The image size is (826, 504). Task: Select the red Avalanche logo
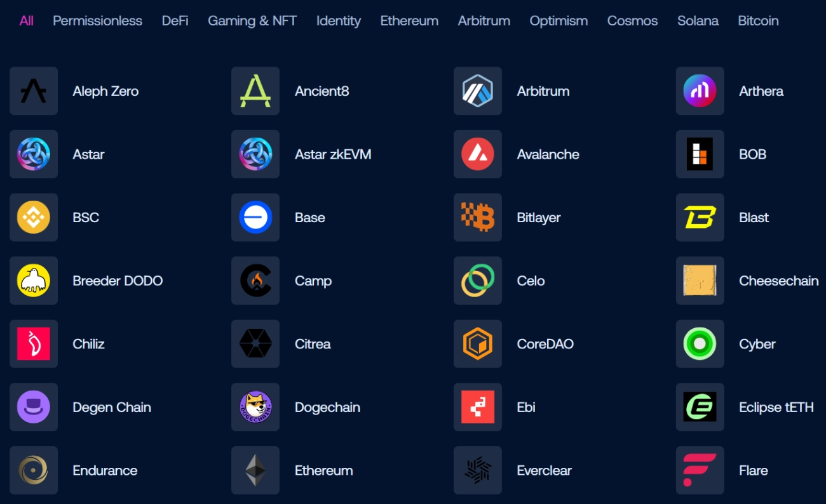pos(478,154)
